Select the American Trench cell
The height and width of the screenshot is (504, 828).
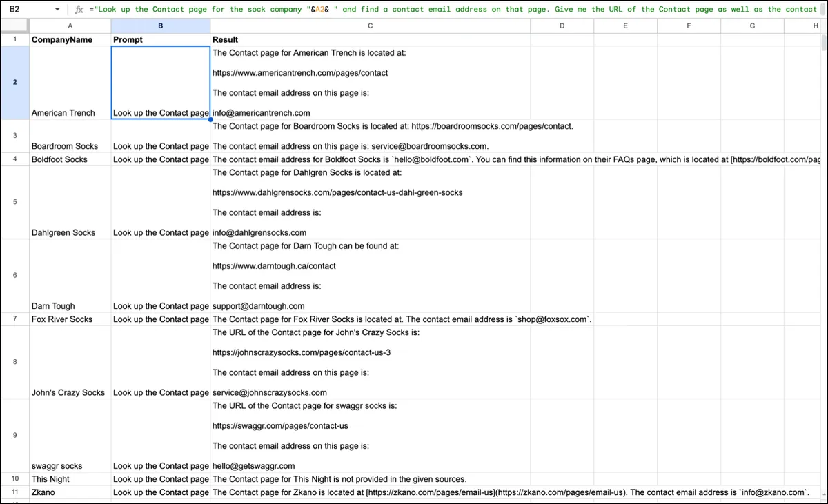(70, 83)
